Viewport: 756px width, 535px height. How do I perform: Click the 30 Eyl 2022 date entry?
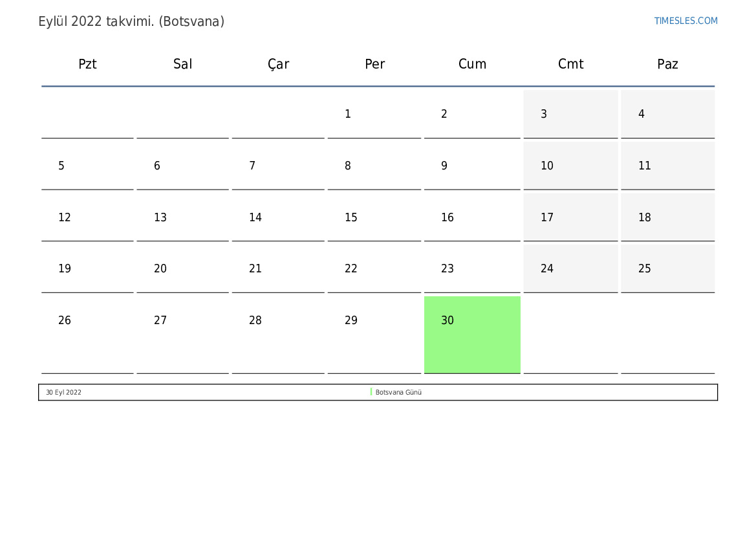[63, 392]
